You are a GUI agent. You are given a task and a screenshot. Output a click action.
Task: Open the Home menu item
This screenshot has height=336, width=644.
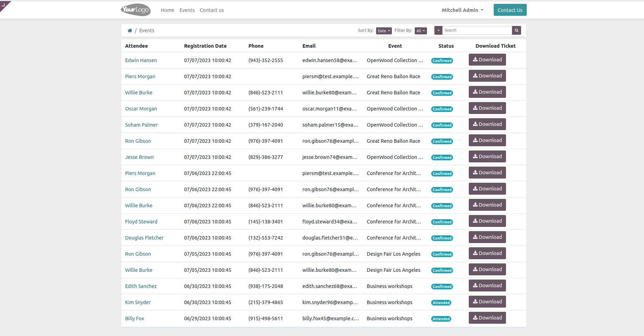167,10
